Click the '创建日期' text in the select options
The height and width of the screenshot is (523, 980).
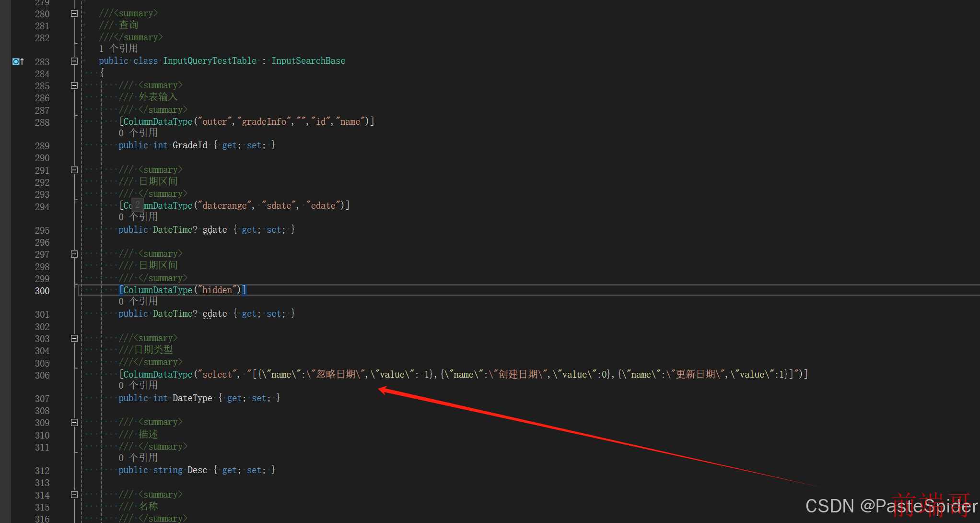pos(518,374)
